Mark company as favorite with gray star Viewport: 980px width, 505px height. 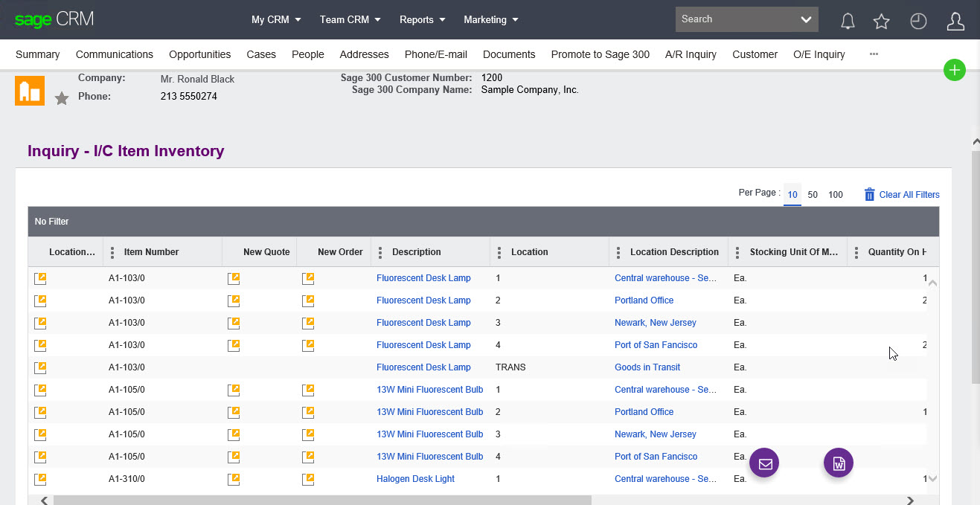click(x=62, y=99)
